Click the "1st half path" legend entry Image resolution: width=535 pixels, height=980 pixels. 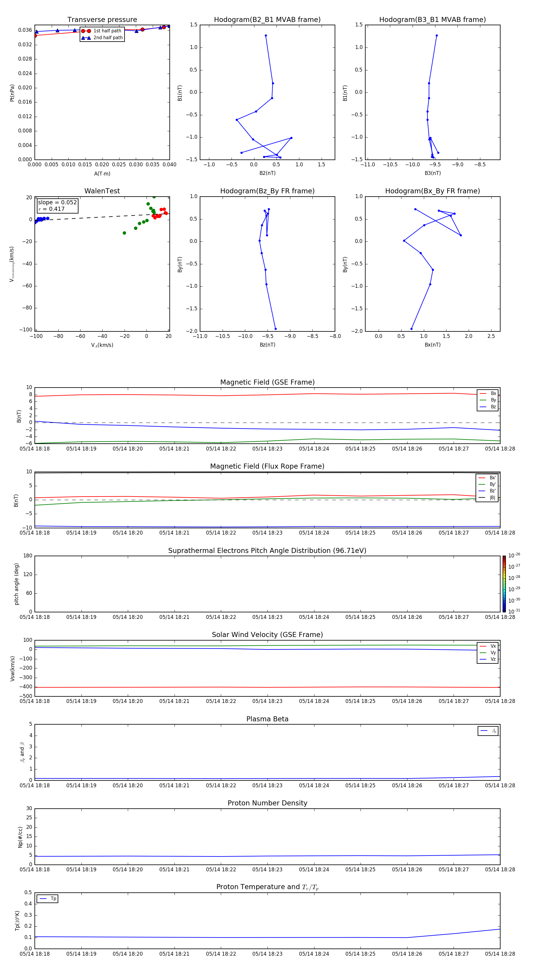tap(107, 31)
